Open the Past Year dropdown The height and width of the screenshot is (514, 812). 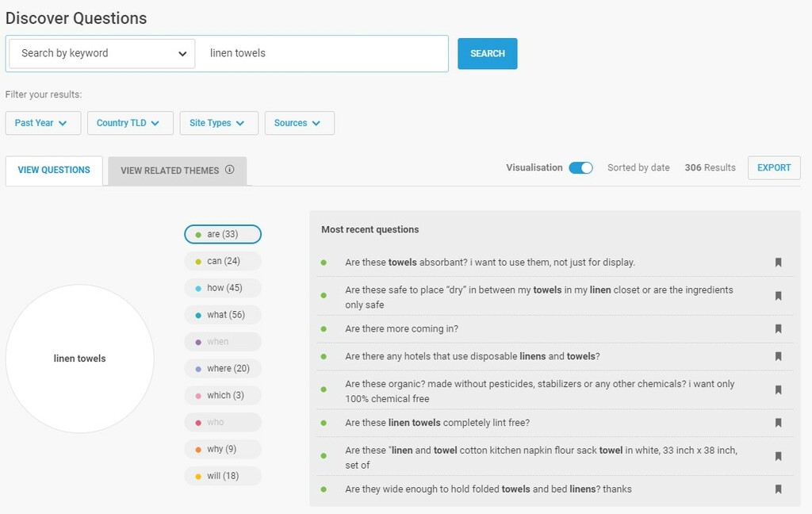pos(43,123)
